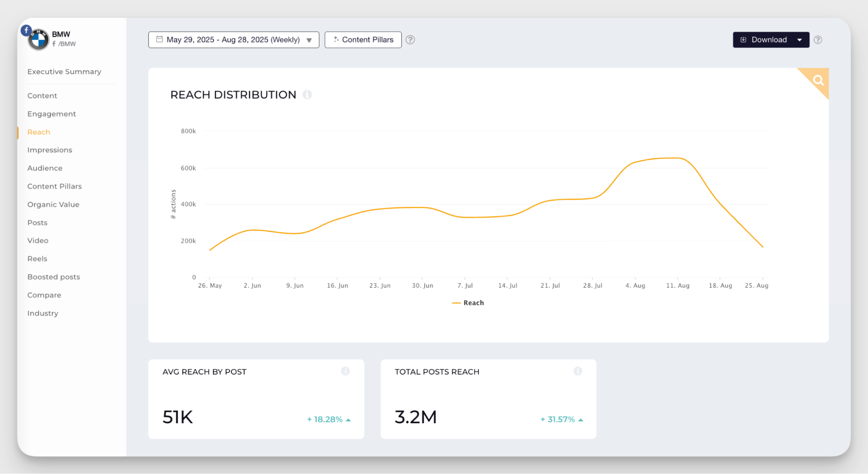Screen dimensions: 868x474
Task: Click info icon beside Reach Distribution title
Action: click(x=307, y=95)
